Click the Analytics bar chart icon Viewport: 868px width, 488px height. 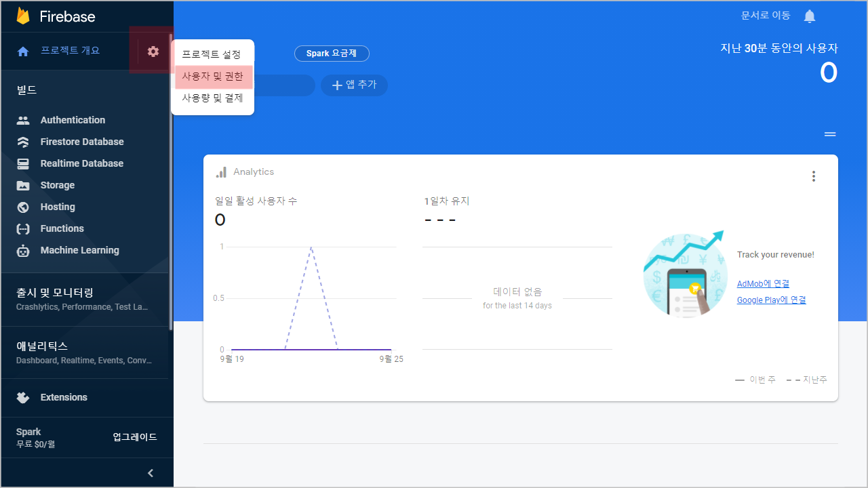point(221,172)
